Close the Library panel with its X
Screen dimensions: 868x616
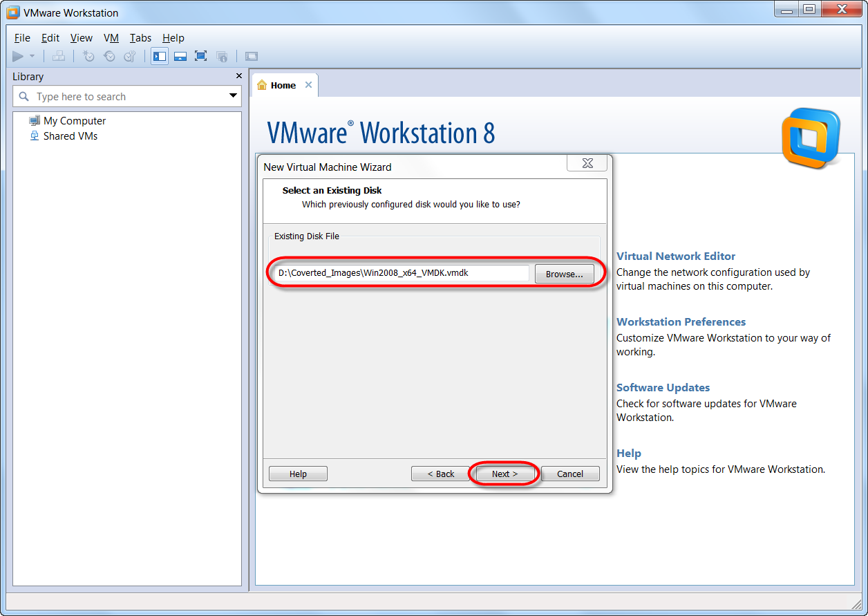[x=239, y=76]
